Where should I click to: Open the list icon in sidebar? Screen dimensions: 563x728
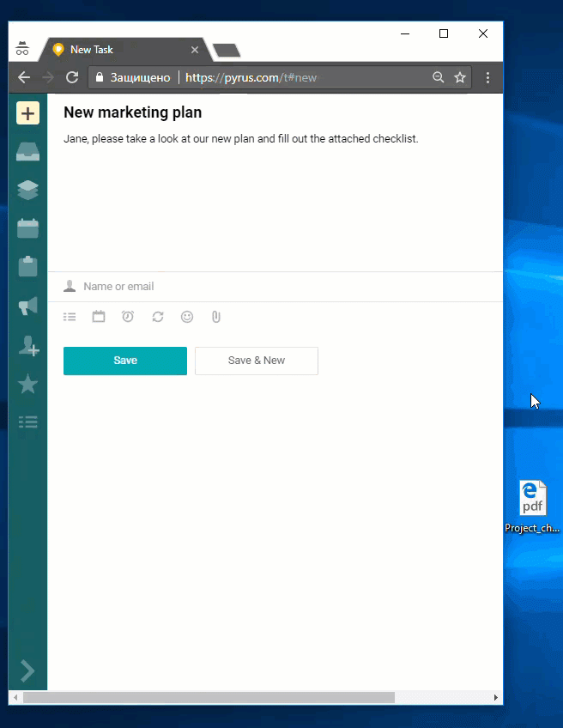[x=27, y=422]
